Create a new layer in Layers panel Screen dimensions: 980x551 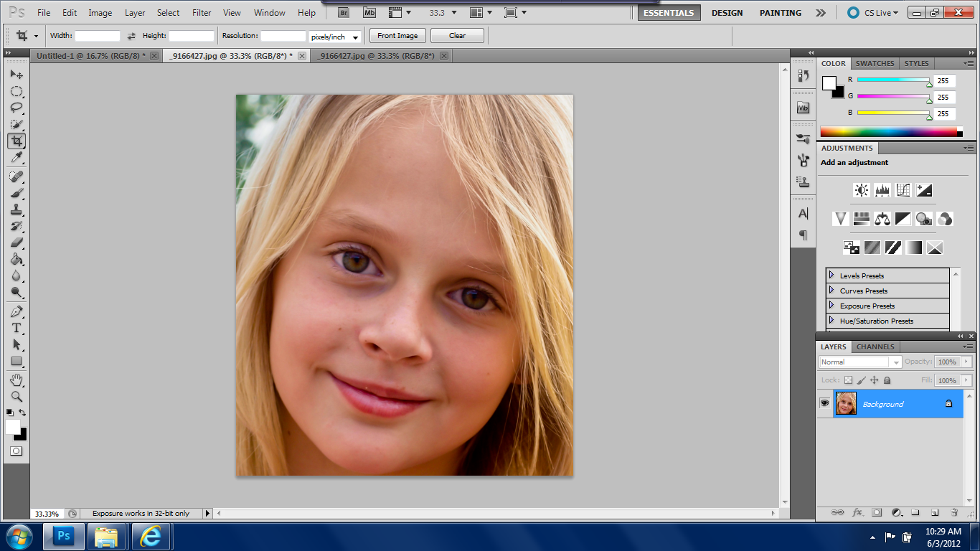935,512
